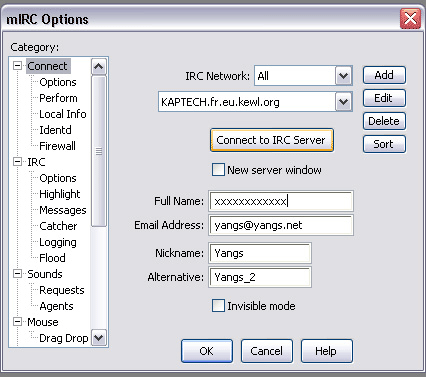Open Identd settings
The image size is (426, 377).
click(x=55, y=130)
